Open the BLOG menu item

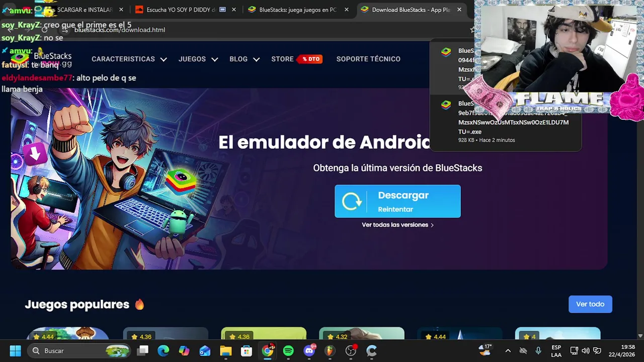click(x=238, y=59)
